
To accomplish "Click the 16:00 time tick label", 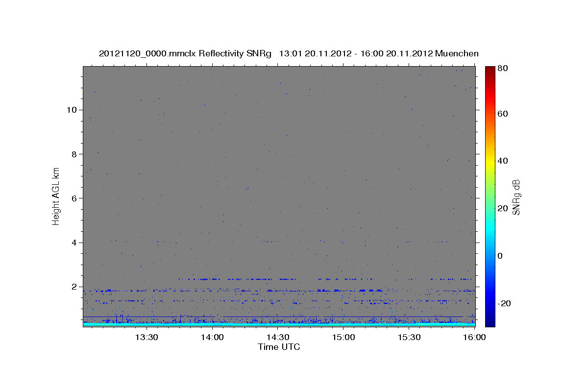I will click(475, 338).
